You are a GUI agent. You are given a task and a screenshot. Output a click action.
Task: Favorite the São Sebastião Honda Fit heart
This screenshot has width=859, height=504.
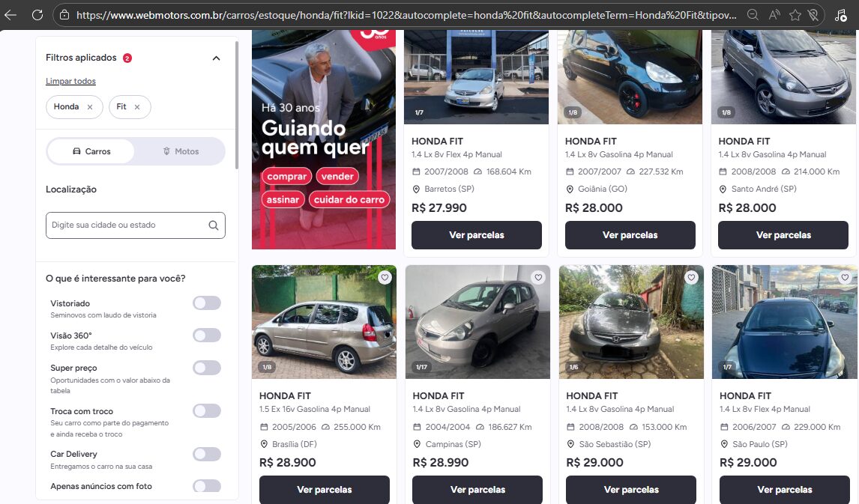[691, 277]
